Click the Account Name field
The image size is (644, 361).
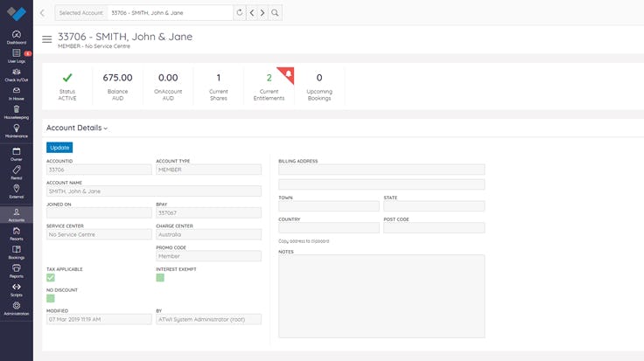pyautogui.click(x=154, y=191)
